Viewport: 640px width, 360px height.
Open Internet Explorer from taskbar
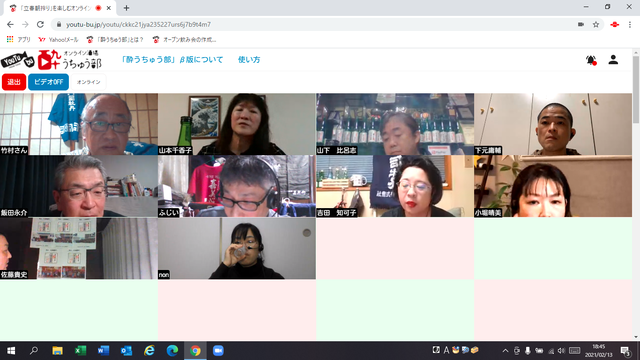[149, 351]
